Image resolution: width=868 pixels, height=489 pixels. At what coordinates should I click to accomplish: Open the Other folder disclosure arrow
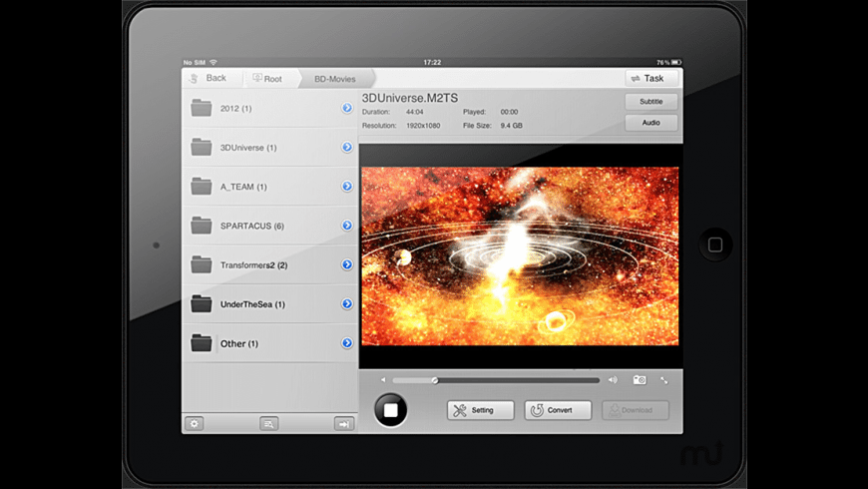tap(347, 343)
